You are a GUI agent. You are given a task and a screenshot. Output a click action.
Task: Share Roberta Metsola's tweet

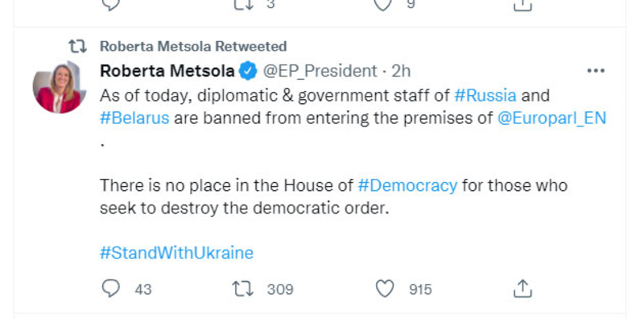coord(522,288)
